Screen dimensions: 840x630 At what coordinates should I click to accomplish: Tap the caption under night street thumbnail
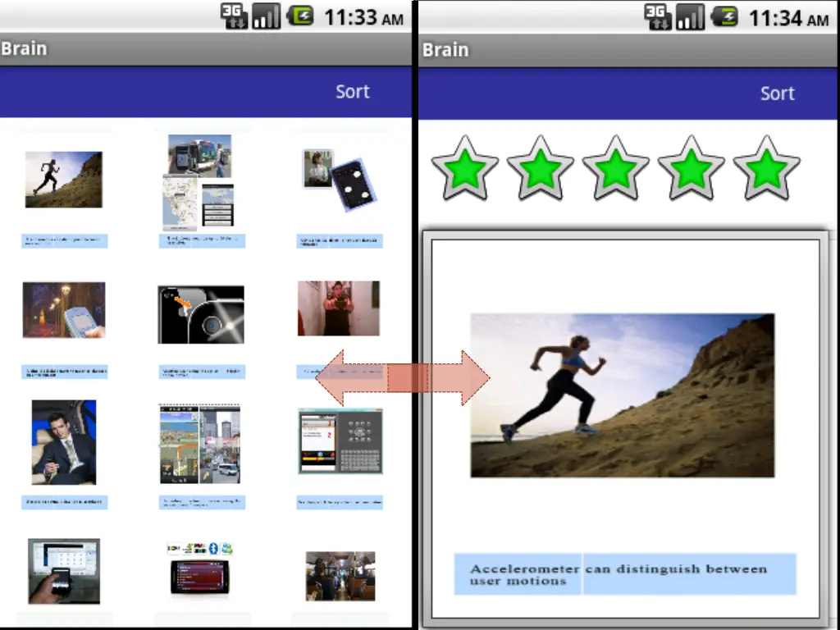(64, 372)
